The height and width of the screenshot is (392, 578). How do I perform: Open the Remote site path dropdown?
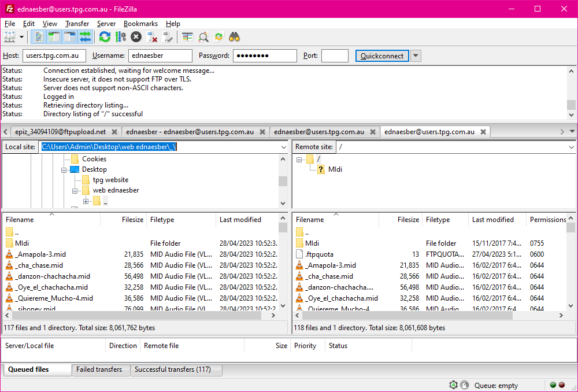(x=572, y=147)
